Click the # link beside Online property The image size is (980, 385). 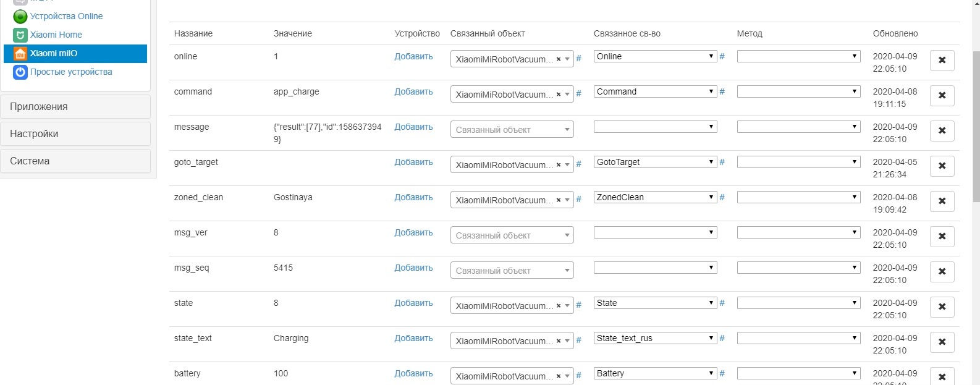point(722,56)
